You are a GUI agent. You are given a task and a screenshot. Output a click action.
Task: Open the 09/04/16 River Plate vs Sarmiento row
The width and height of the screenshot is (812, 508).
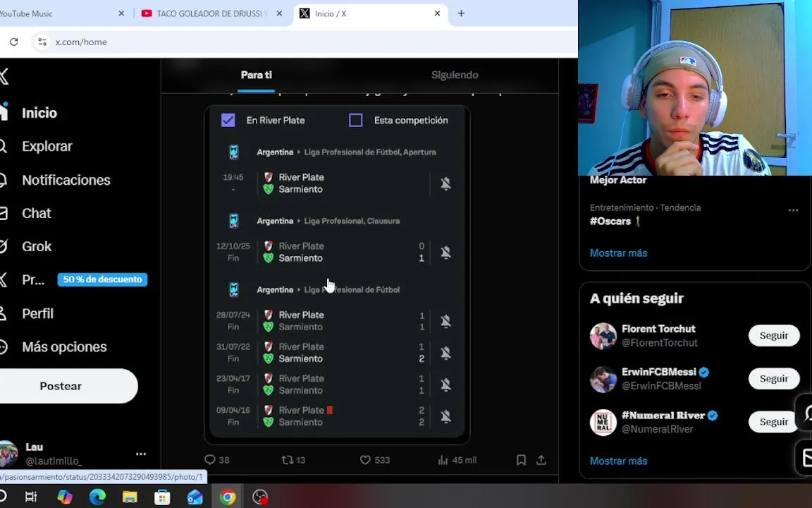(x=337, y=416)
